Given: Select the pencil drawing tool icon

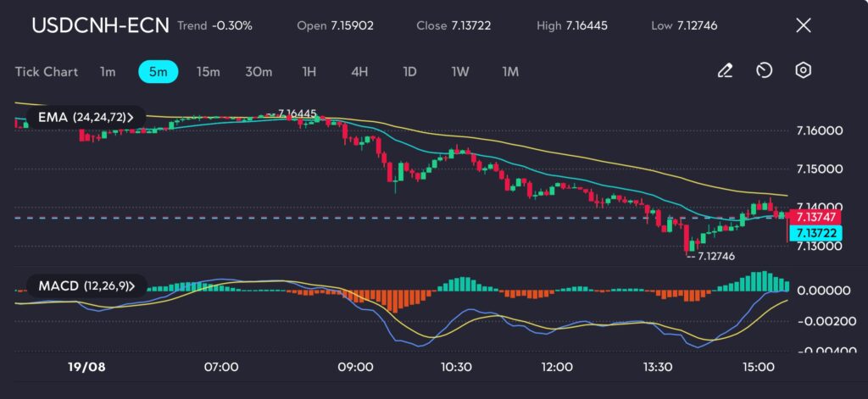Looking at the screenshot, I should click(725, 71).
